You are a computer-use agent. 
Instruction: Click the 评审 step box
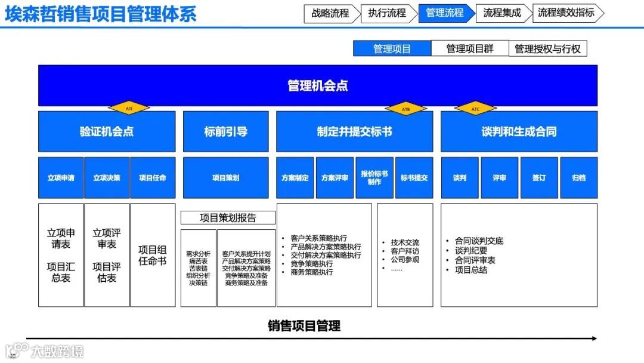pos(500,177)
